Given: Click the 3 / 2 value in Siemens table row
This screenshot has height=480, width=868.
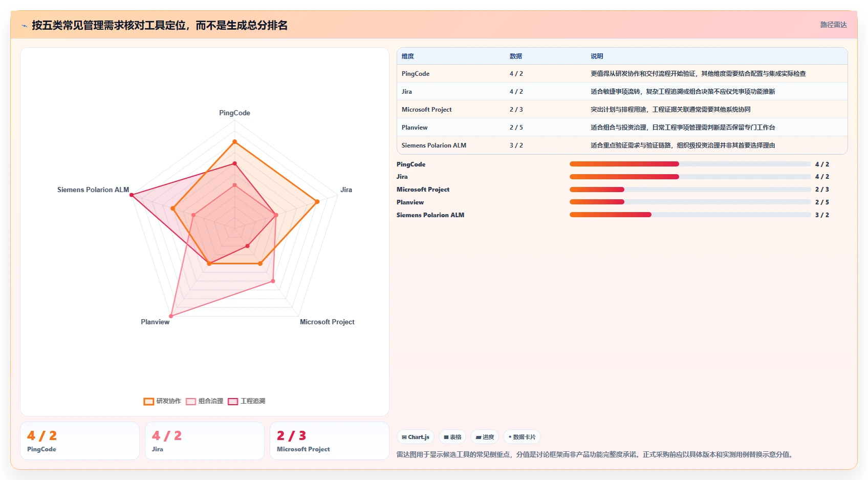Looking at the screenshot, I should point(516,145).
